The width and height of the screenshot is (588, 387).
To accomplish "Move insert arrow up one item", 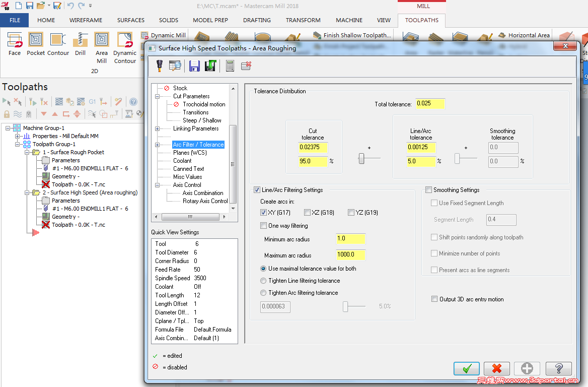I will coord(55,114).
